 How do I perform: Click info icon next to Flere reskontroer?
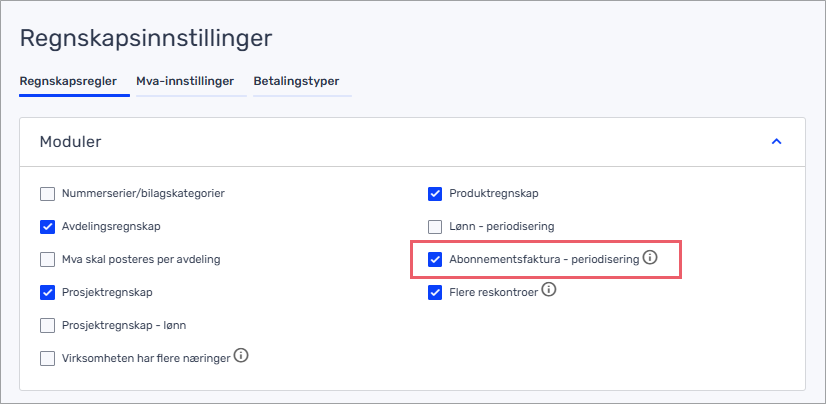(x=549, y=290)
